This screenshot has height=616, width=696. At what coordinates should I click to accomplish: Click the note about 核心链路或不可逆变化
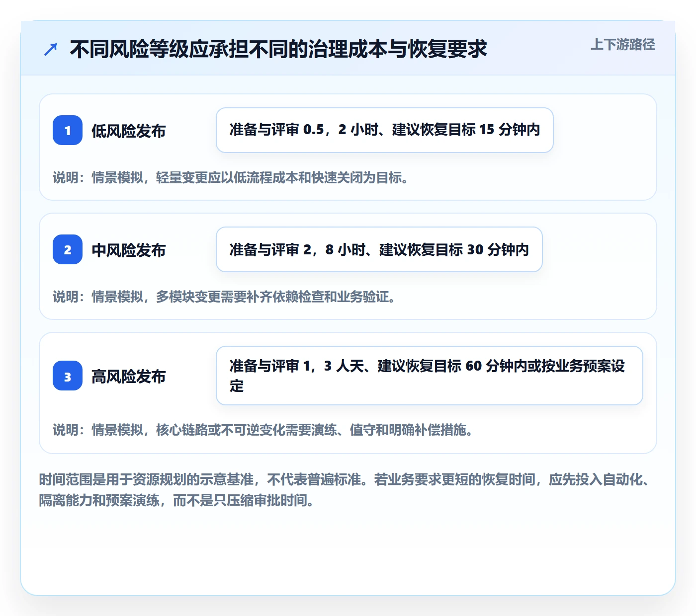(263, 430)
